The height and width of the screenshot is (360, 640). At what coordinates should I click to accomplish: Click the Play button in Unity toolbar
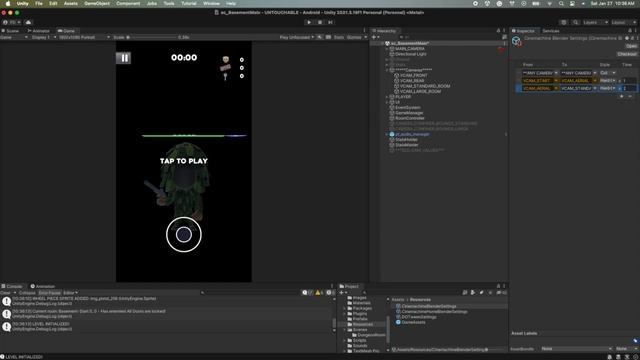pos(309,22)
